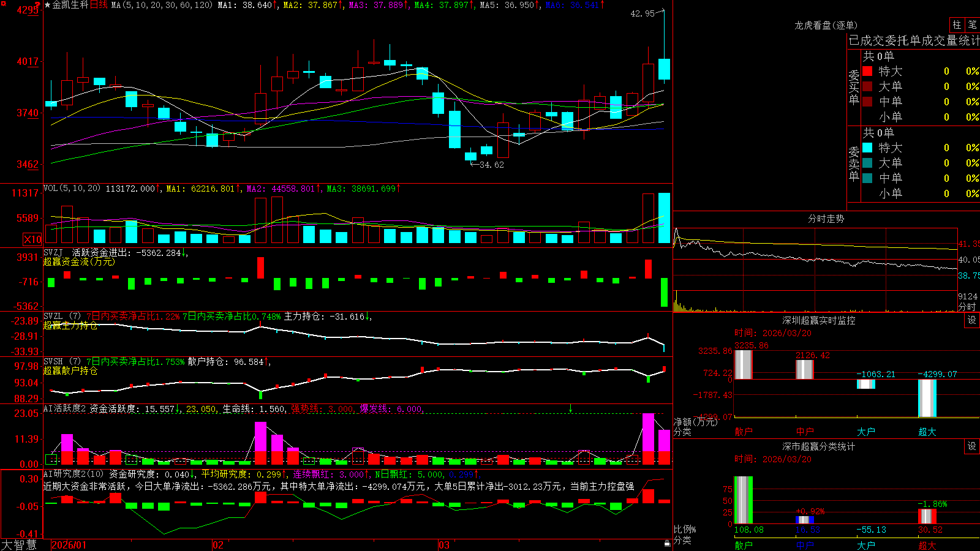Click the dark red 大单 buy order swatch
980x551 pixels.
[867, 86]
